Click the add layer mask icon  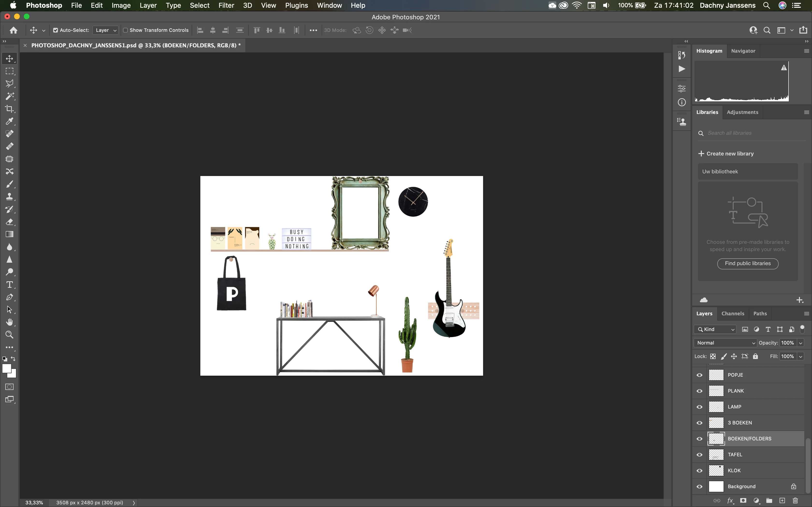[x=743, y=500]
